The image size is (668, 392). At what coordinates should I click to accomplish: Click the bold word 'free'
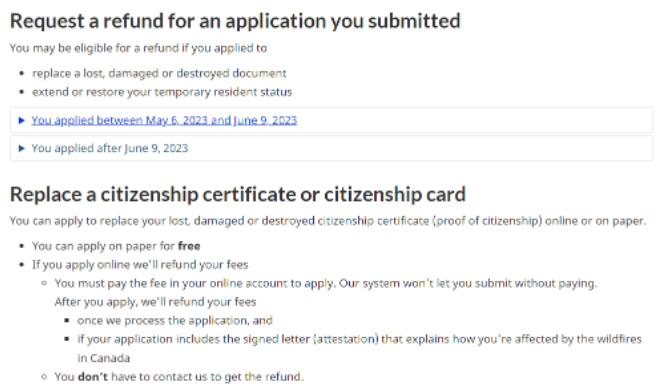[189, 246]
